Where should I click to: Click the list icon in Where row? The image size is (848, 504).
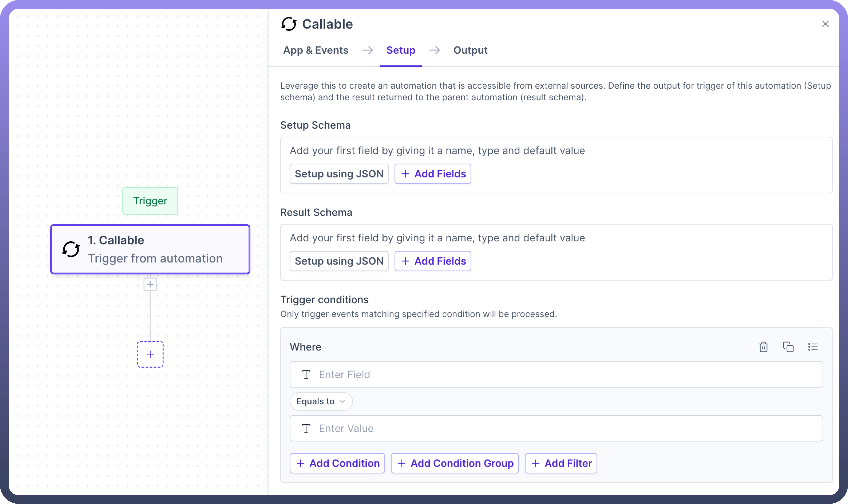813,347
